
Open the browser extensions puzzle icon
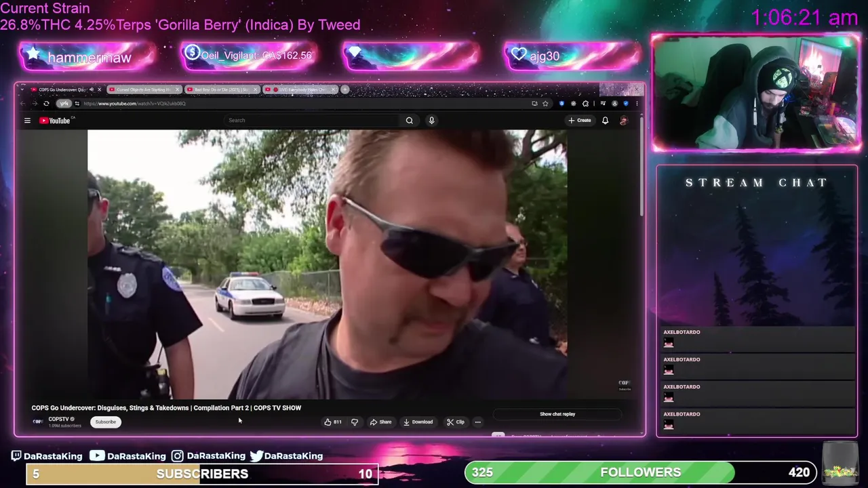point(585,104)
